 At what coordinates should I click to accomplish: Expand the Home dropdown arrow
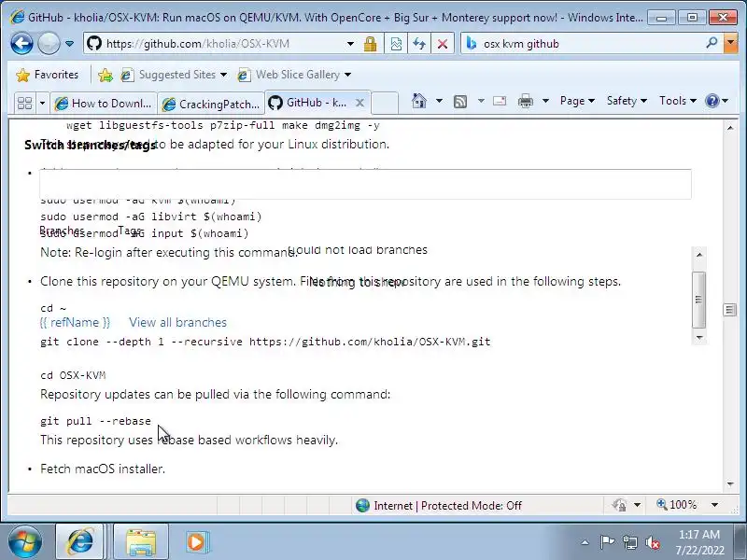[x=439, y=101]
